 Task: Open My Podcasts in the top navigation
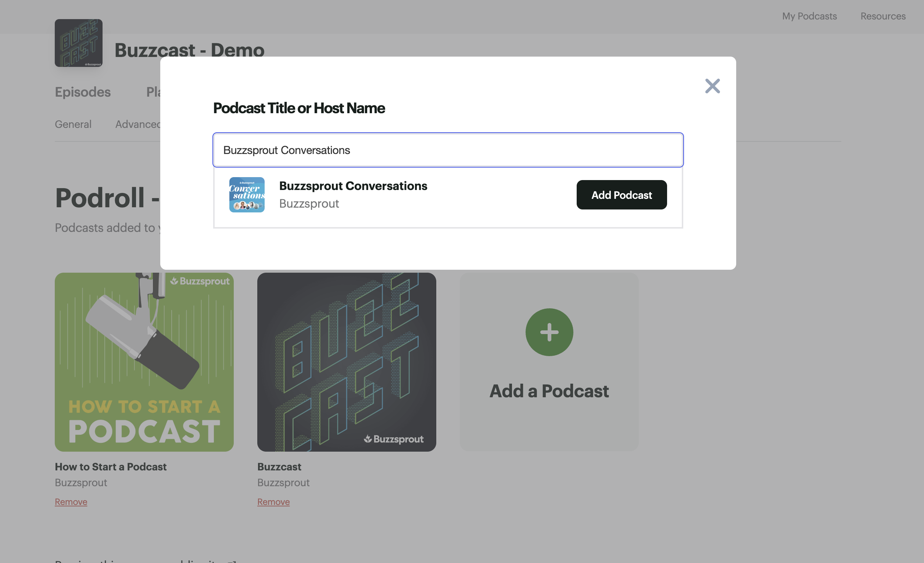809,16
